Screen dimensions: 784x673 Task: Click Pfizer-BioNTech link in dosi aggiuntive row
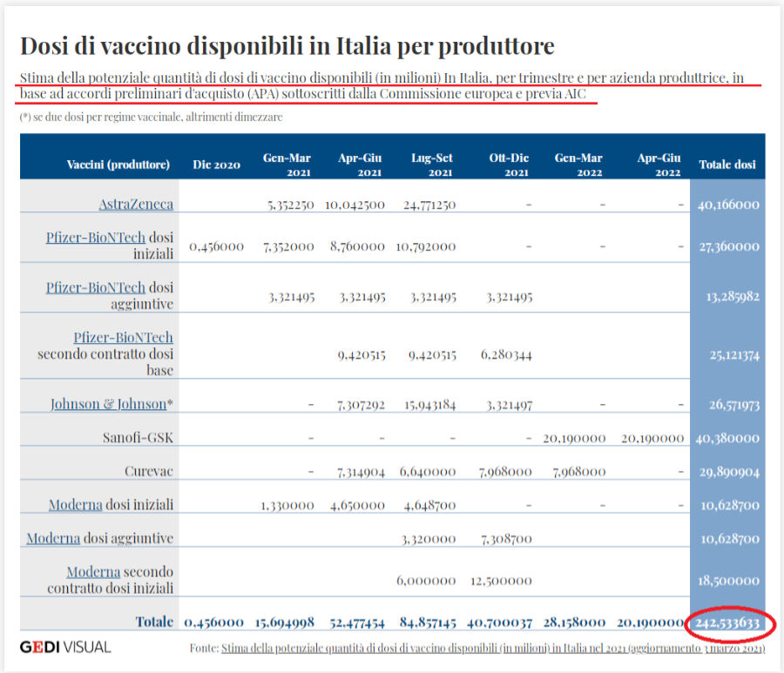click(x=96, y=288)
